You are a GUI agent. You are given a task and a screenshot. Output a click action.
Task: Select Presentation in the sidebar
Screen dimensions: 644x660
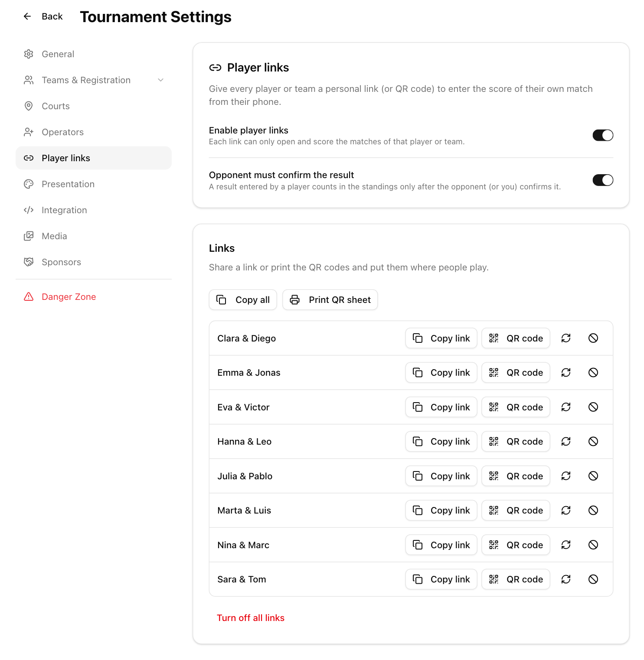pos(94,184)
